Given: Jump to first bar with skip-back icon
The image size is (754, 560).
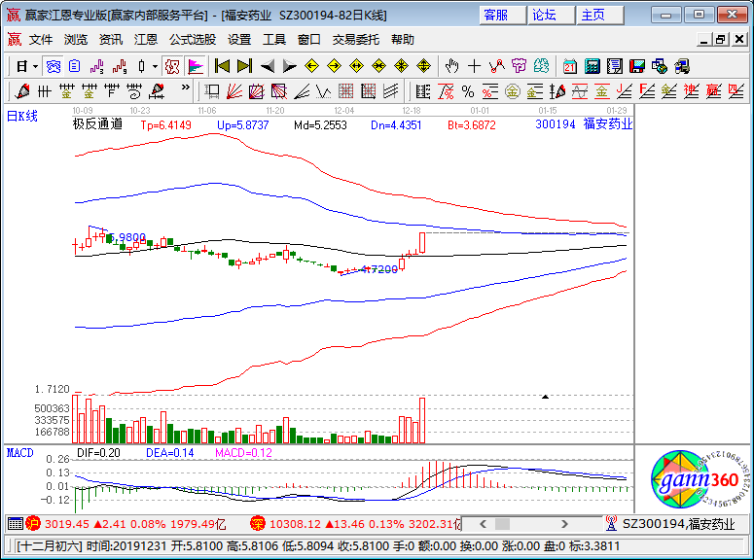Looking at the screenshot, I should [222, 66].
